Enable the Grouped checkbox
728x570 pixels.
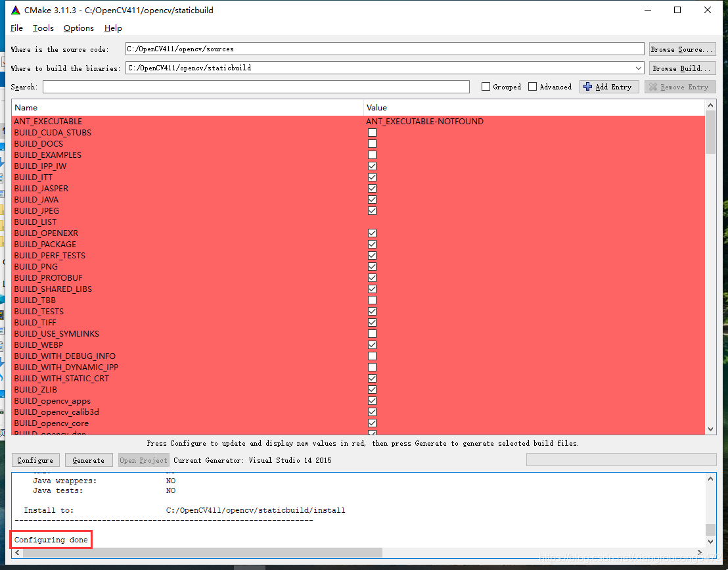(486, 86)
